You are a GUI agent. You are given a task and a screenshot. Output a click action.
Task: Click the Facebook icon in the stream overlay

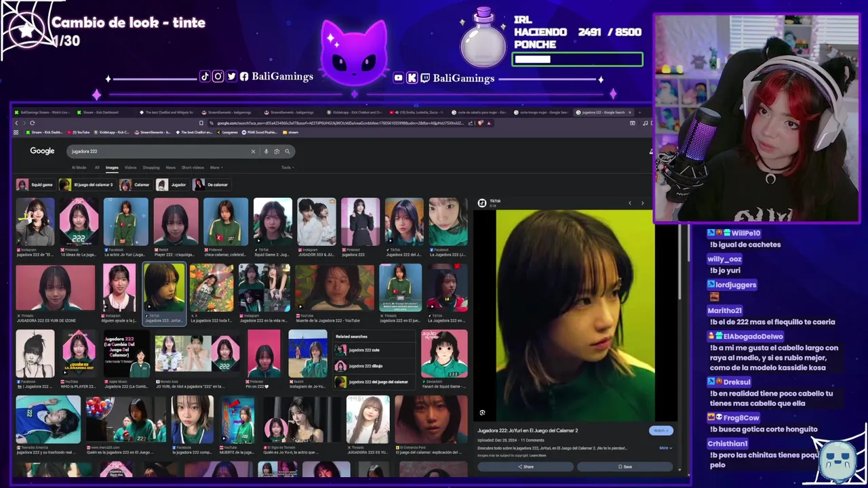244,77
